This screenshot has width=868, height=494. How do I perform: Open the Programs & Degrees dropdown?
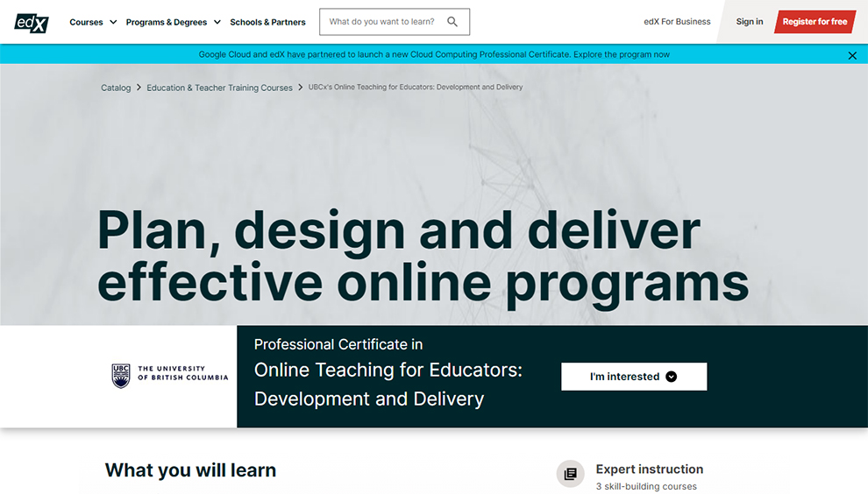point(174,22)
